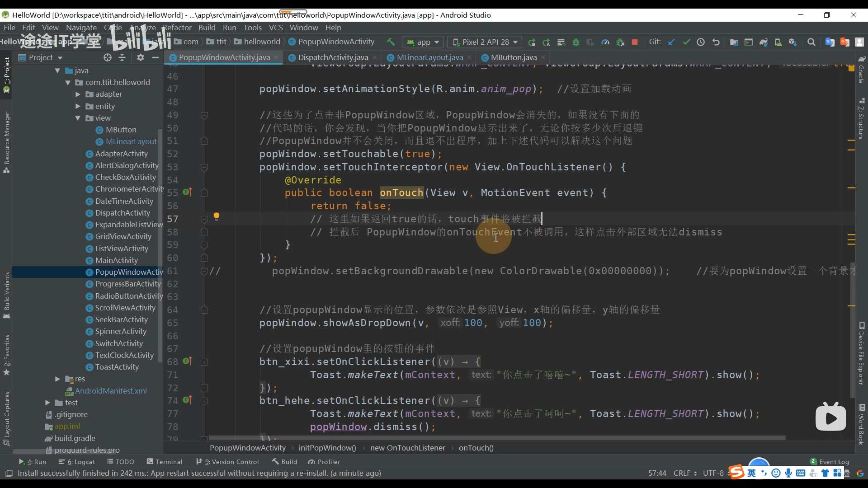Toggle the code fold on line 68
Image resolution: width=868 pixels, height=488 pixels.
(204, 362)
